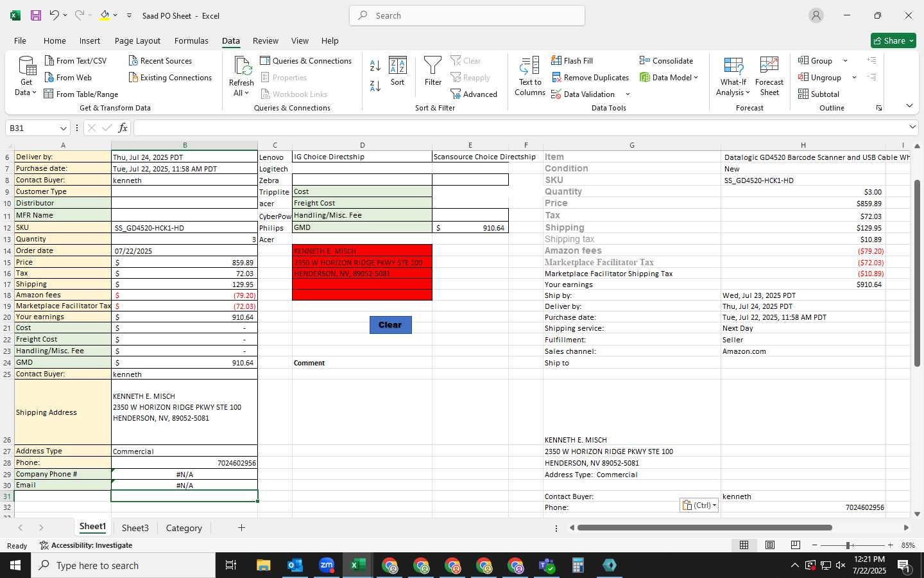Open the Paste Options (Ctrl) dropdown
The height and width of the screenshot is (578, 924).
tap(699, 505)
